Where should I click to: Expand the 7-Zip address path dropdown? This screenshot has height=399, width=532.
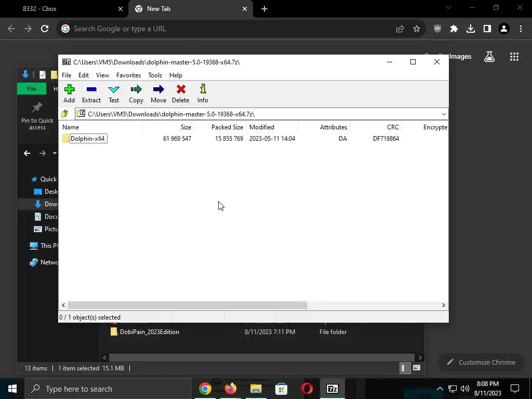(x=444, y=114)
